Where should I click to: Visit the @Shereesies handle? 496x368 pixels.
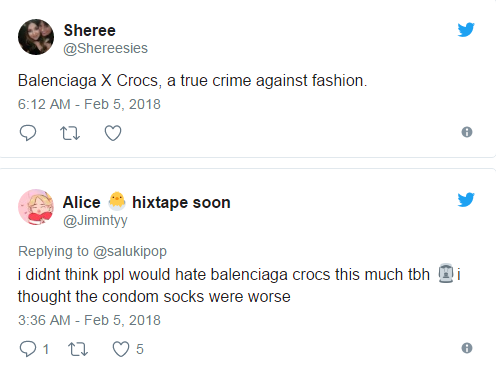pyautogui.click(x=105, y=48)
